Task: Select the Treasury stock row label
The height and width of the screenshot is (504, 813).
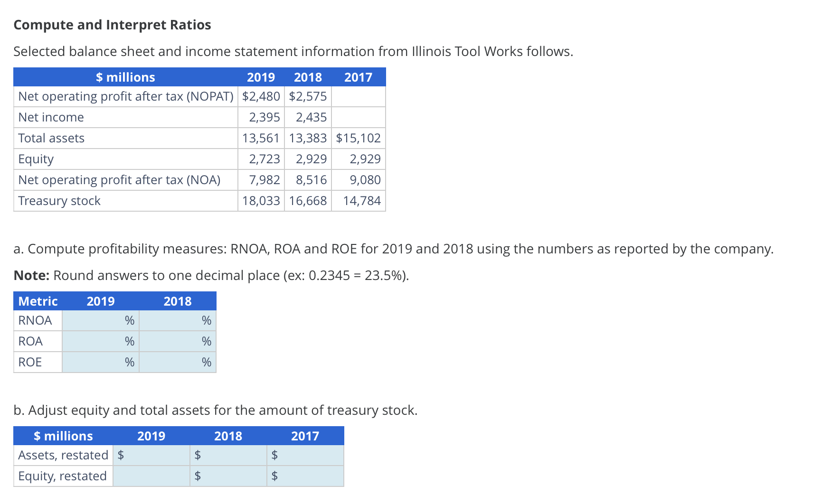Action: click(59, 201)
